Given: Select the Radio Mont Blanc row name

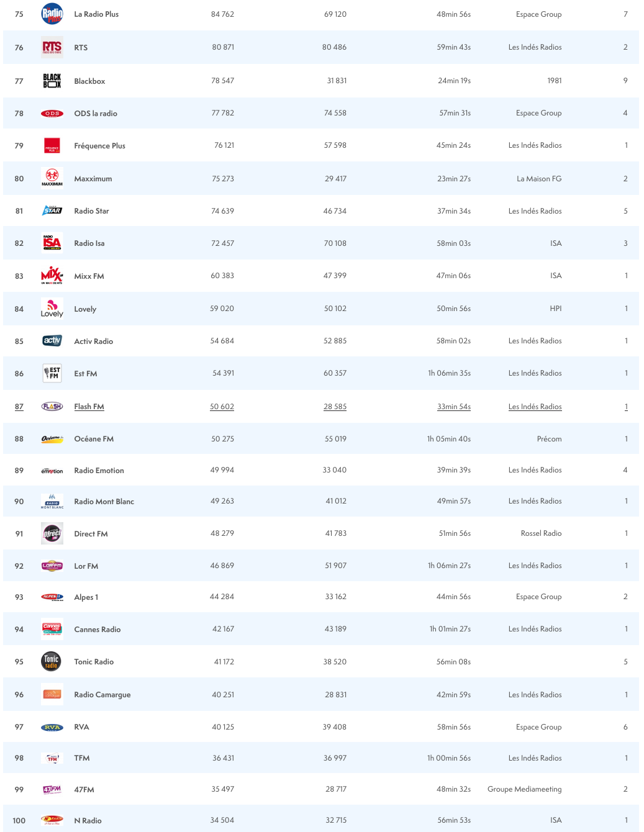Looking at the screenshot, I should [x=104, y=502].
